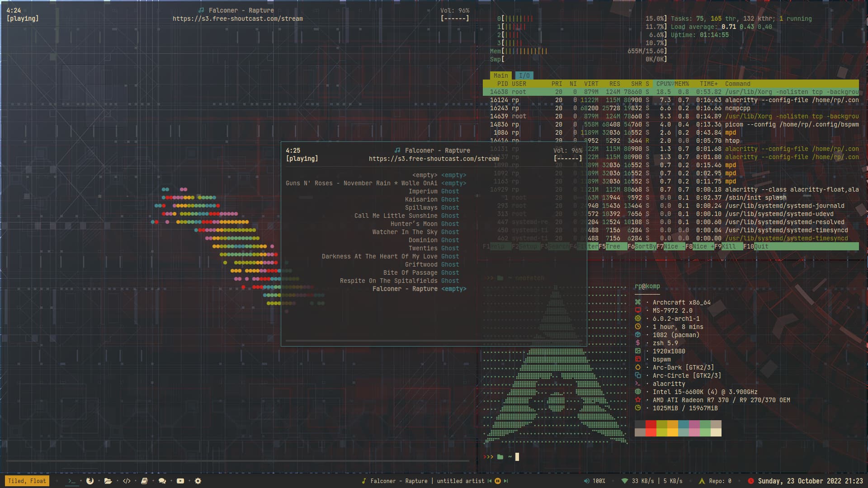Open the terminal workspace icon in the bar

71,481
